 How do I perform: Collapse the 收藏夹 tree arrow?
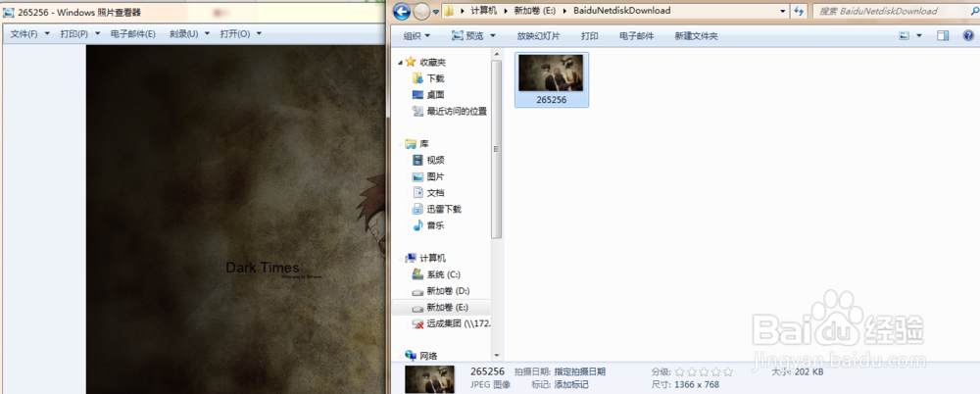click(401, 62)
